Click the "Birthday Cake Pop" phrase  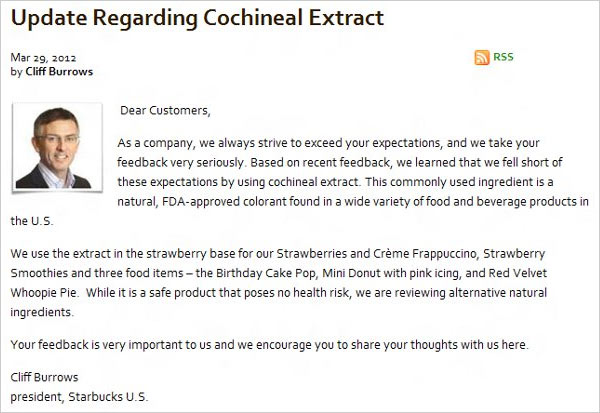click(x=266, y=273)
